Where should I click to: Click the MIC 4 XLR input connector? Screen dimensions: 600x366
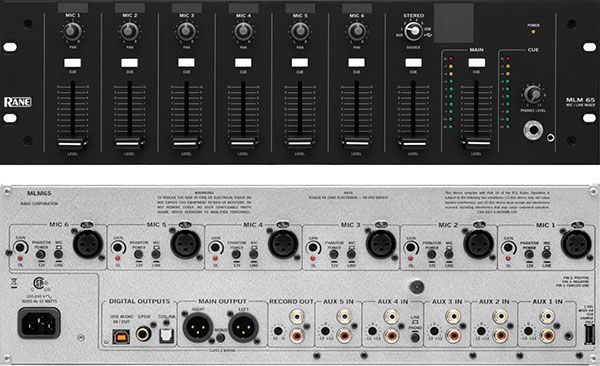283,244
